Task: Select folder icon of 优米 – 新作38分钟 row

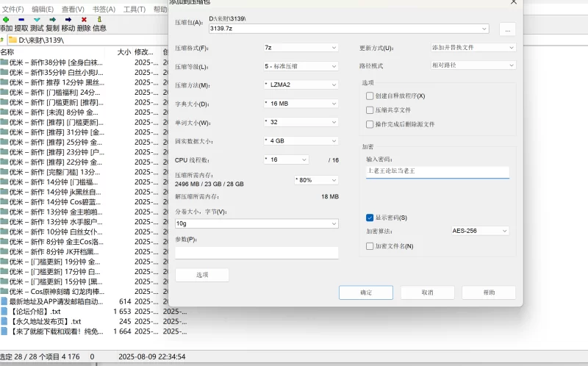Action: point(4,62)
